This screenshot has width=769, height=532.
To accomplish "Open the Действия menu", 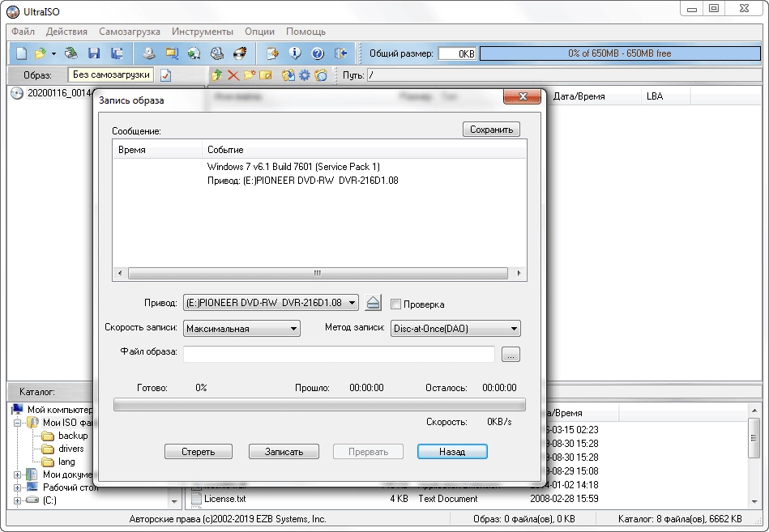I will [66, 32].
